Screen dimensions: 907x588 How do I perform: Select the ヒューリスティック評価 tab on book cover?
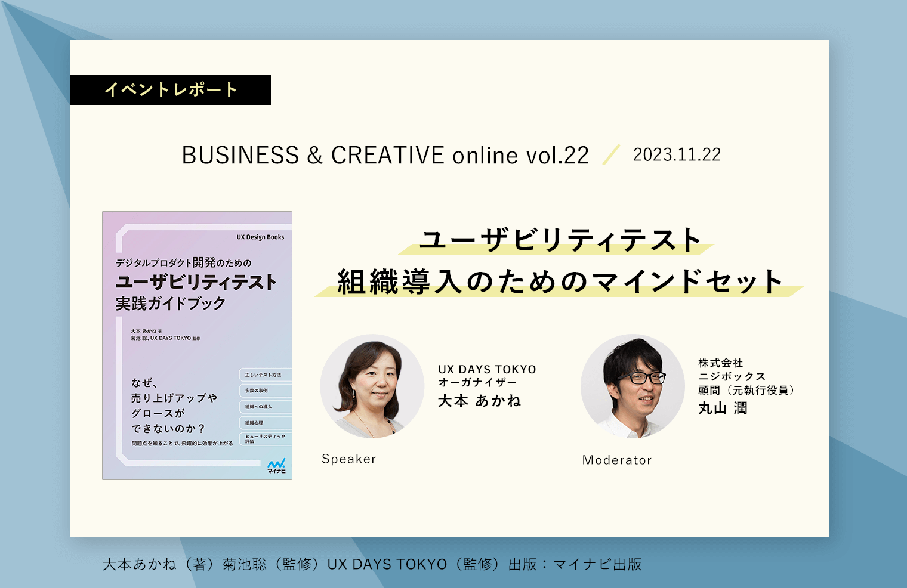[265, 439]
